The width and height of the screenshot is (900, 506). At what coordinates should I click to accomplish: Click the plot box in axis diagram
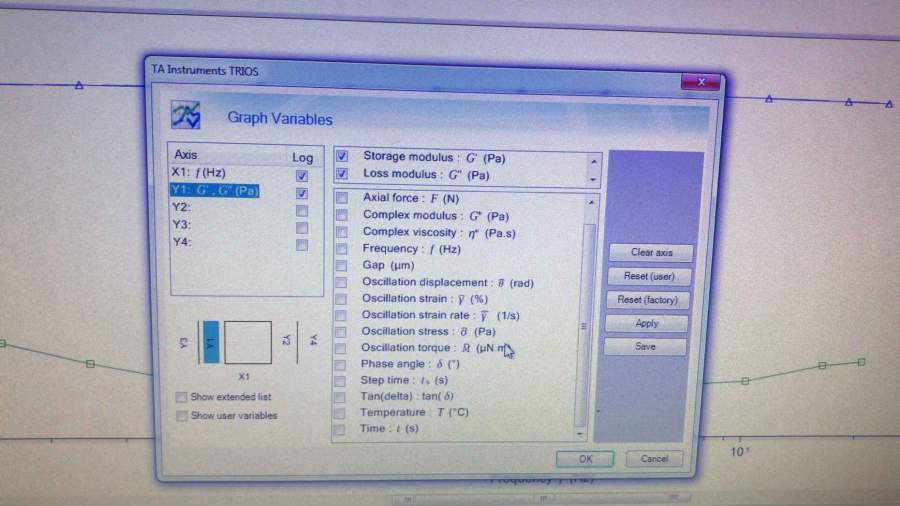pyautogui.click(x=247, y=342)
